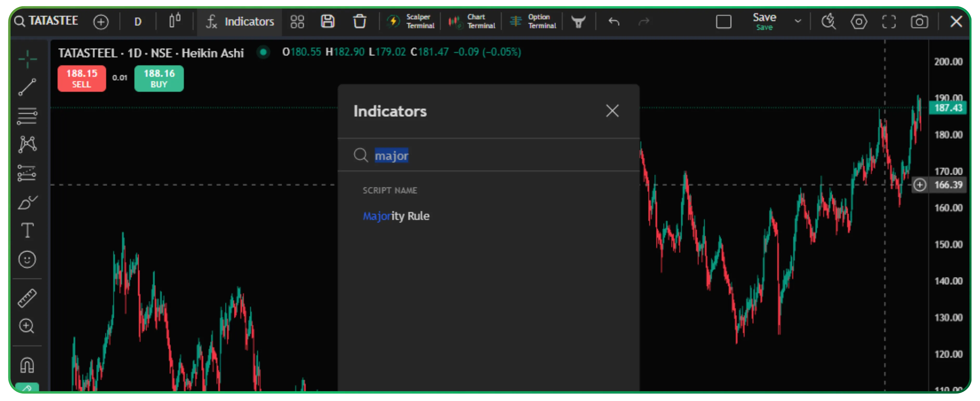The width and height of the screenshot is (980, 401).
Task: Select the trend line drawing tool
Action: point(27,88)
